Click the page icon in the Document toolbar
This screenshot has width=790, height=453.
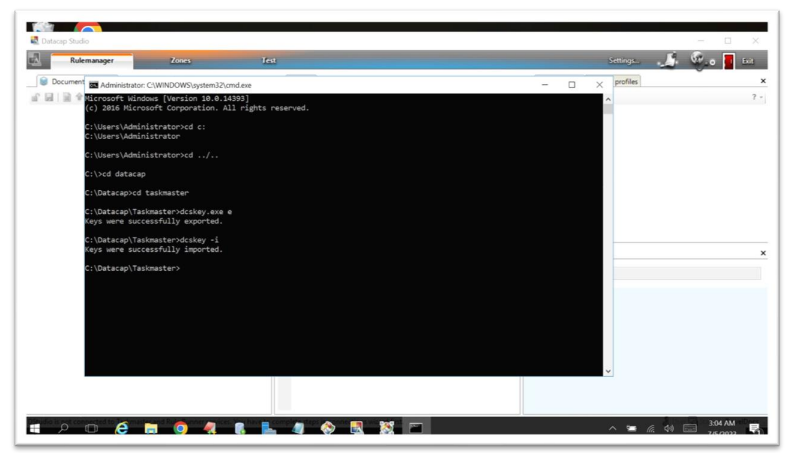[67, 97]
